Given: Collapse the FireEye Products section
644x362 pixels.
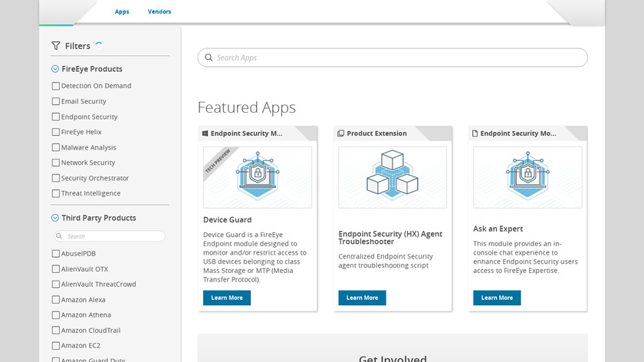Looking at the screenshot, I should click(x=55, y=69).
